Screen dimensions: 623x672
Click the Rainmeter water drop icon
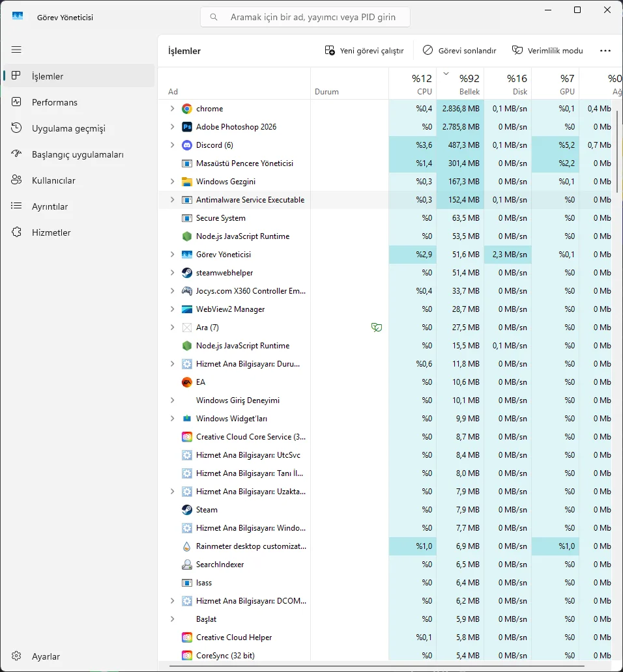pos(187,546)
